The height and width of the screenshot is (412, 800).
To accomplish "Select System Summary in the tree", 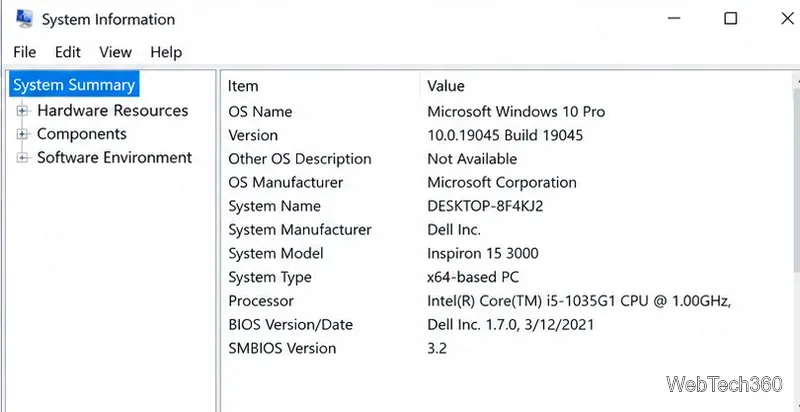I will 74,85.
